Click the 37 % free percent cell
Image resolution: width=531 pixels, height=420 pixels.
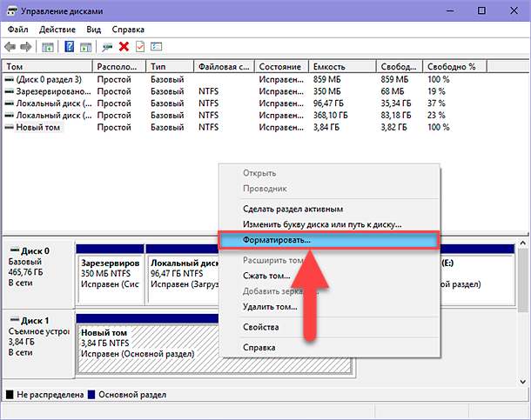(436, 103)
